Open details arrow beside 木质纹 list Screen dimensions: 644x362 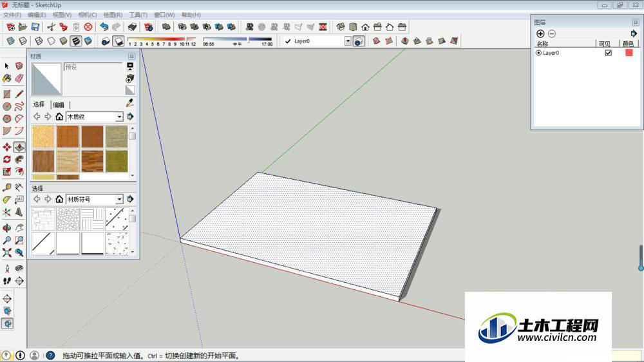pos(130,117)
